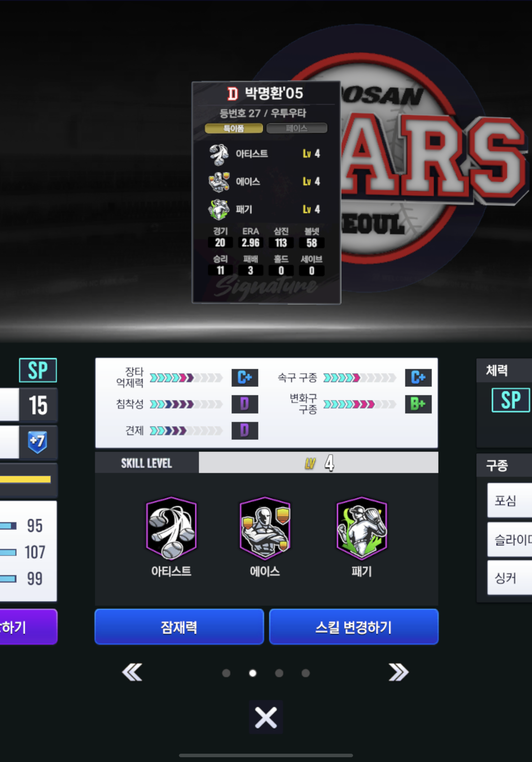Tap the 스킬 변경하기 button
532x762 pixels.
click(x=354, y=627)
